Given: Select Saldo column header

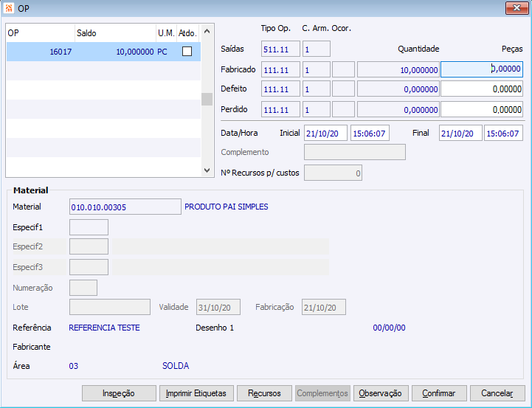Looking at the screenshot, I should (x=115, y=33).
